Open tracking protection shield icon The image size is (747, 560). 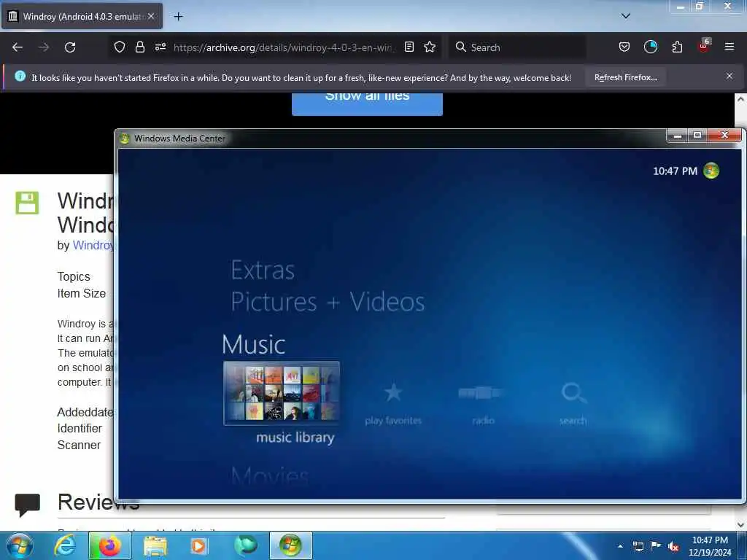click(x=120, y=47)
